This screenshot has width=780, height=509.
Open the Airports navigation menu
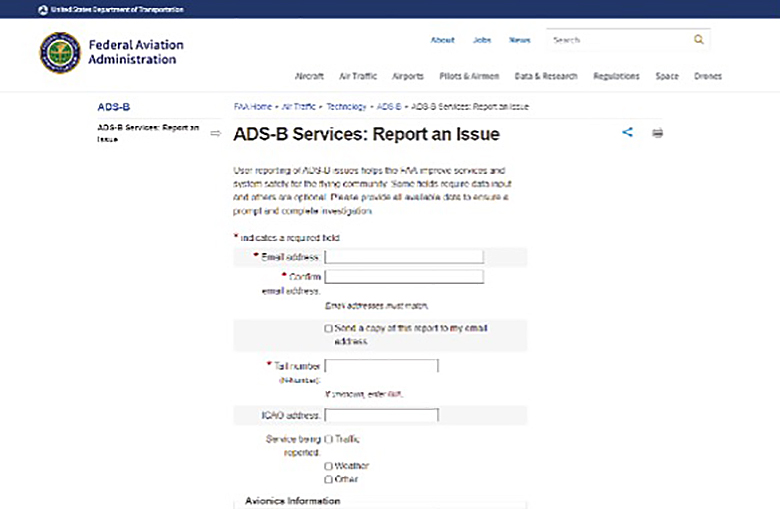coord(408,76)
